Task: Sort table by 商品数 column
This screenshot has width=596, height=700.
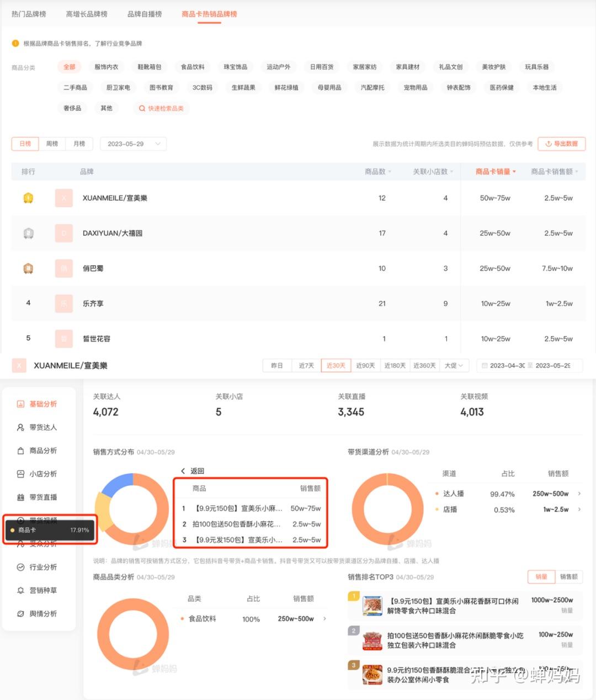Action: click(x=378, y=172)
